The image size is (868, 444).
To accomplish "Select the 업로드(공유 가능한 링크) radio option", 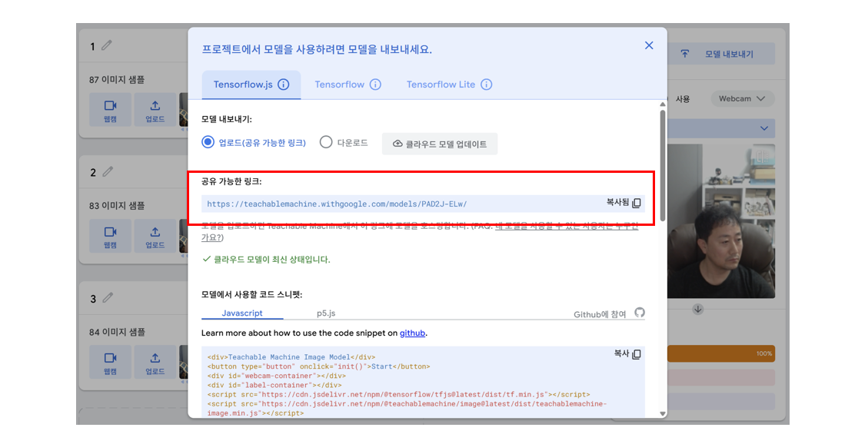I will point(208,142).
